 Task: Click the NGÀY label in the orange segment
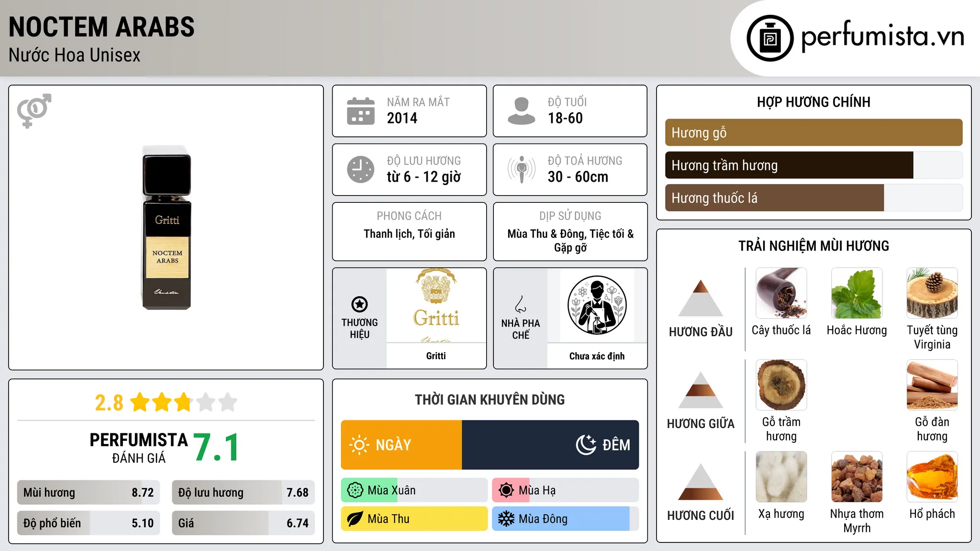pos(393,445)
